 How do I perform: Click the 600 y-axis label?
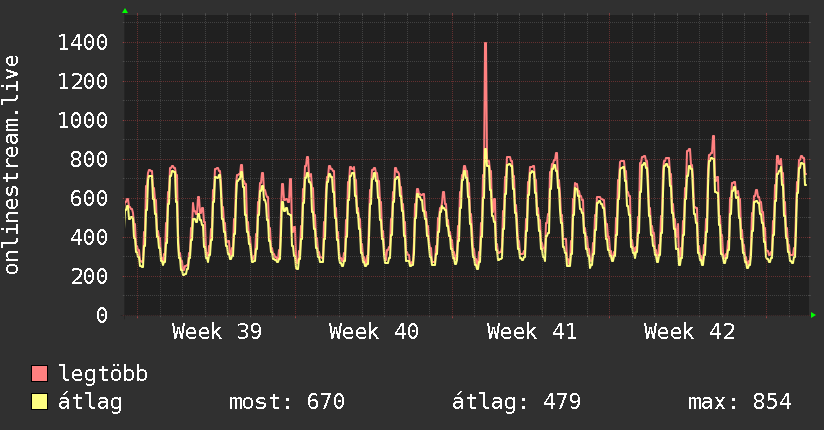(x=89, y=198)
